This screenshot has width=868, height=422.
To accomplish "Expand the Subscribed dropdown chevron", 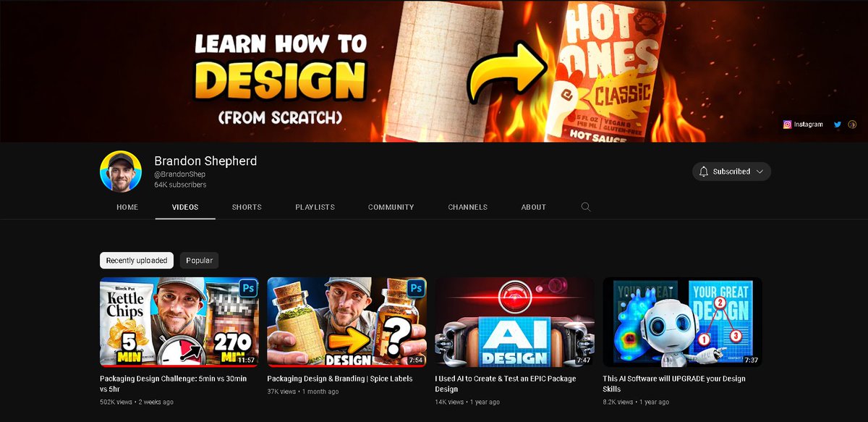I will [759, 172].
